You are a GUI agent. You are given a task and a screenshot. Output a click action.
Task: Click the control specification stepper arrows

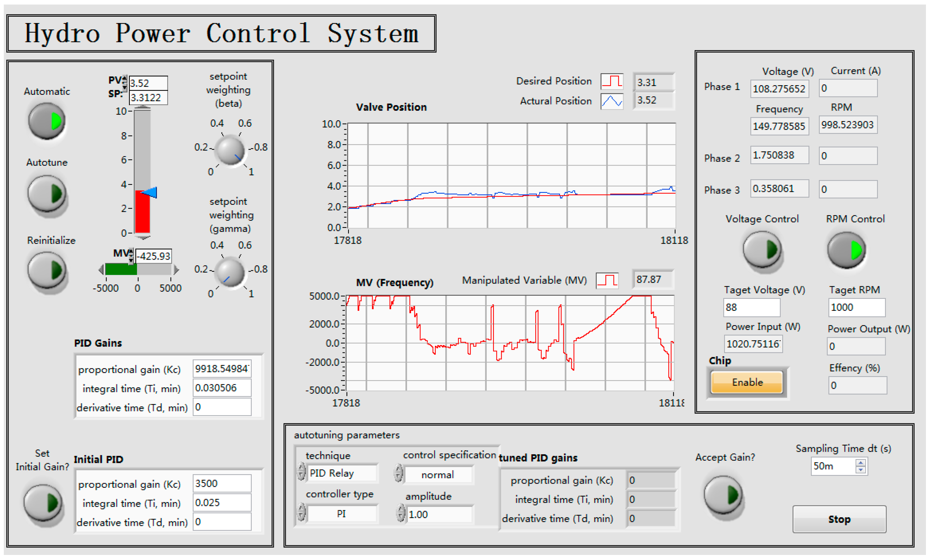(x=398, y=473)
